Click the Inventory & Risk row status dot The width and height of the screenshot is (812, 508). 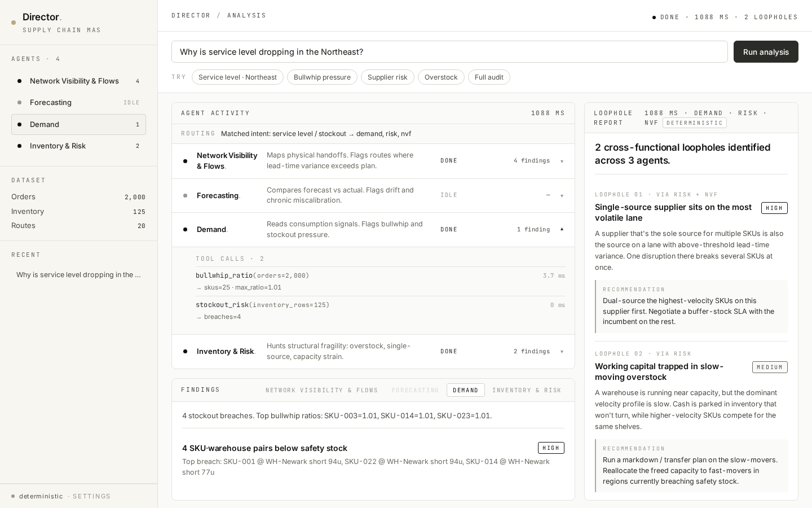tap(185, 352)
